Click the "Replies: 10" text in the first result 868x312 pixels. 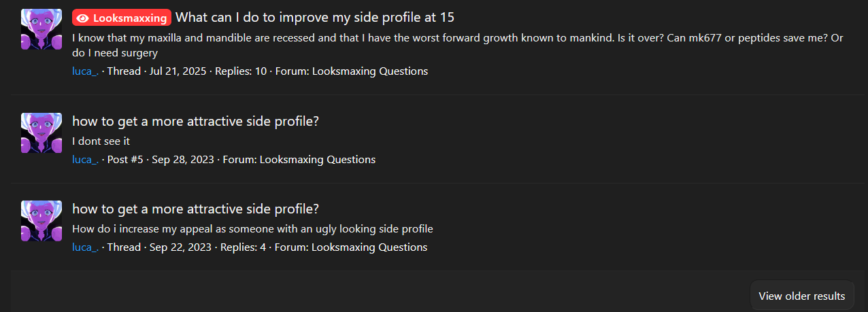point(241,71)
